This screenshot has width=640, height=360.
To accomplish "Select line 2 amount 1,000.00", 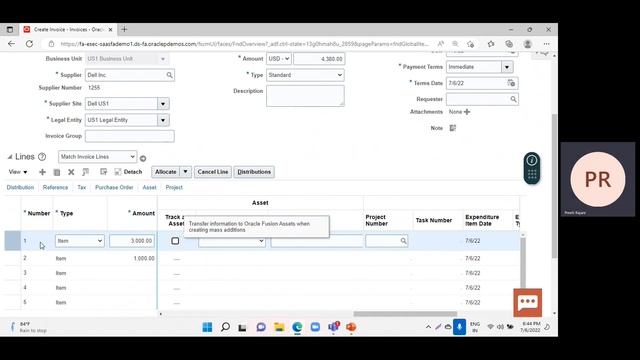I will click(x=144, y=258).
